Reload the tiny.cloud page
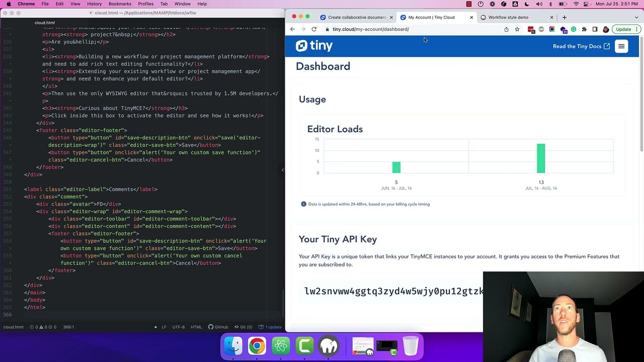Image resolution: width=644 pixels, height=362 pixels. point(314,29)
